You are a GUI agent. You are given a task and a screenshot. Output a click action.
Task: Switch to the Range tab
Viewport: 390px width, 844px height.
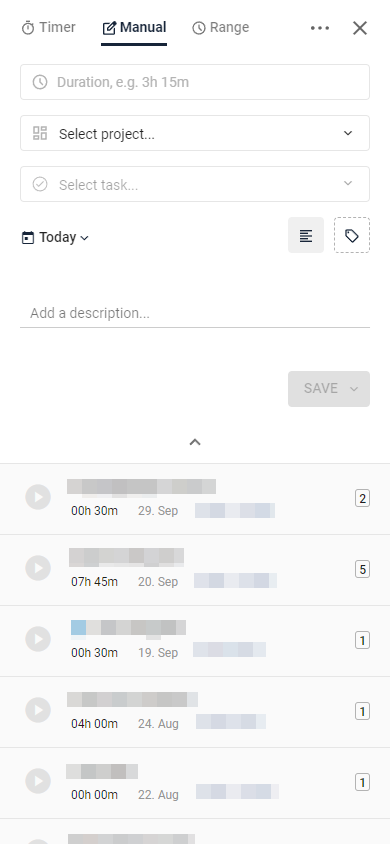pos(221,27)
